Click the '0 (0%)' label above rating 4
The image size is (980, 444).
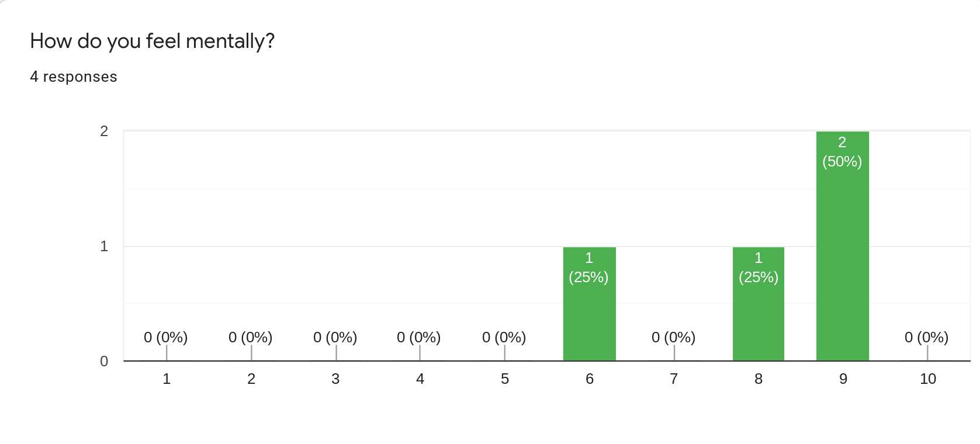(419, 337)
